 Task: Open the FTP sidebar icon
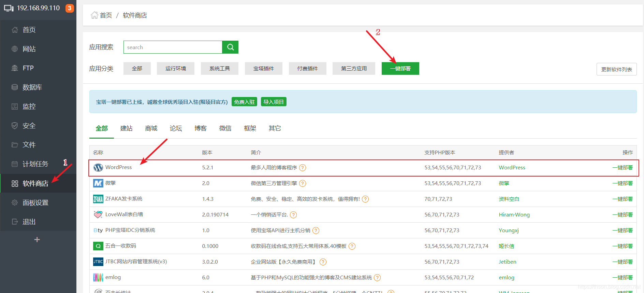click(x=15, y=68)
